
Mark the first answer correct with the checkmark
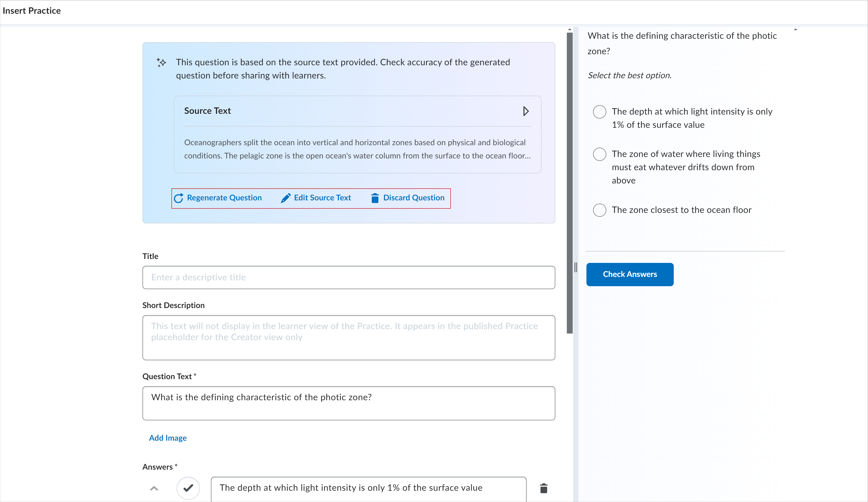[x=188, y=488]
